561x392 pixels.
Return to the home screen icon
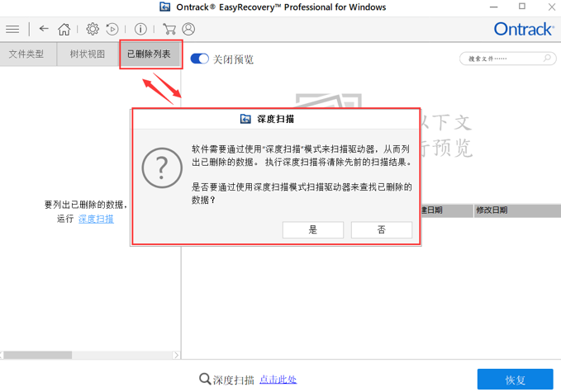pyautogui.click(x=64, y=29)
